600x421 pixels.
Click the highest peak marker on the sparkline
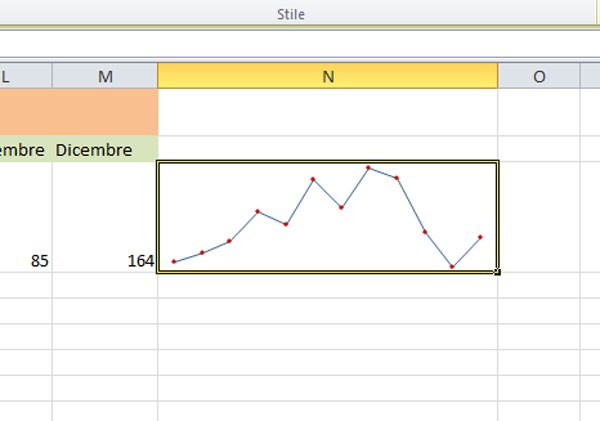coord(369,168)
